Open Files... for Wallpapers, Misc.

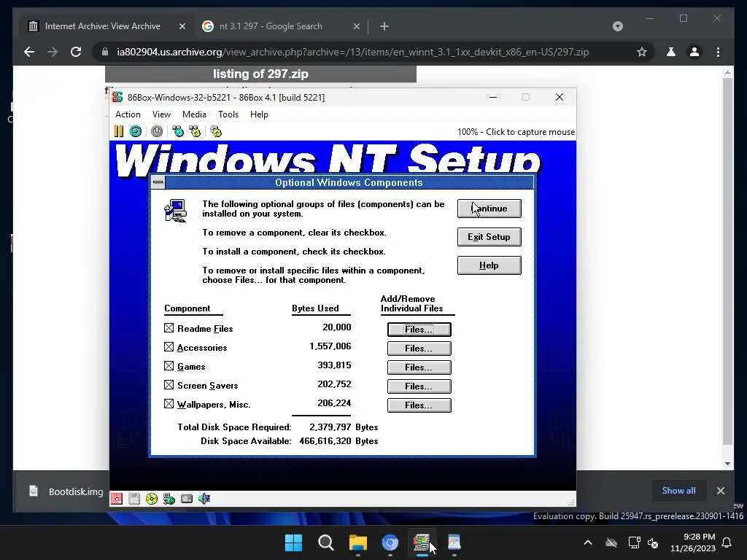click(419, 405)
